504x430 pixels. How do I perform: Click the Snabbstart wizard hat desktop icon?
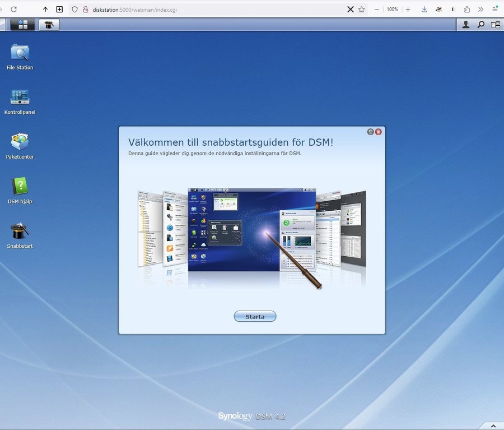[20, 231]
